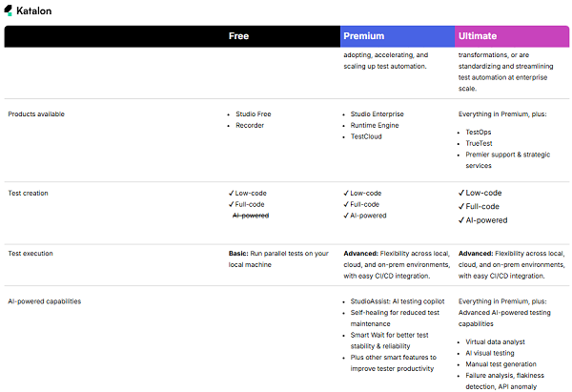Image resolution: width=572 pixels, height=392 pixels.
Task: Select the Free plan column header
Action: [x=238, y=36]
